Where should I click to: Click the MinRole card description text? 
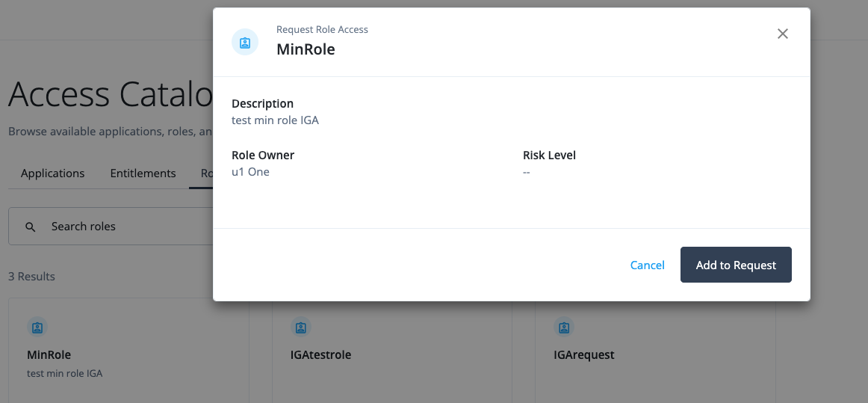coord(64,373)
